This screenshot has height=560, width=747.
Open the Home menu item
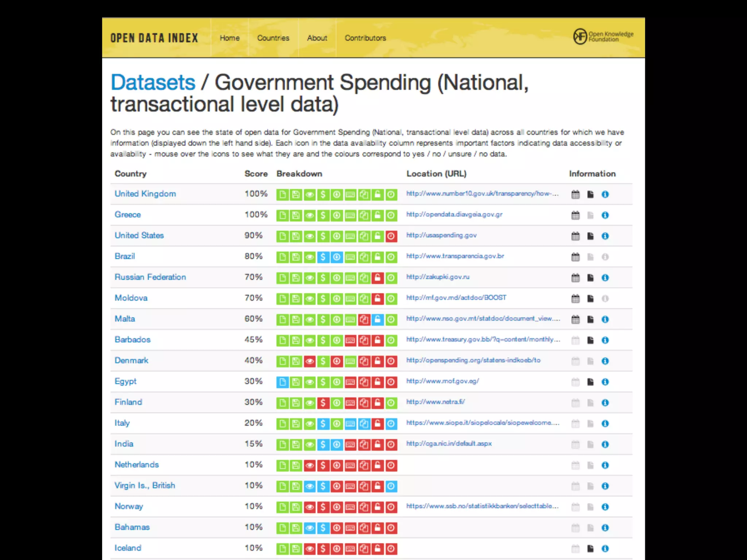tap(229, 38)
